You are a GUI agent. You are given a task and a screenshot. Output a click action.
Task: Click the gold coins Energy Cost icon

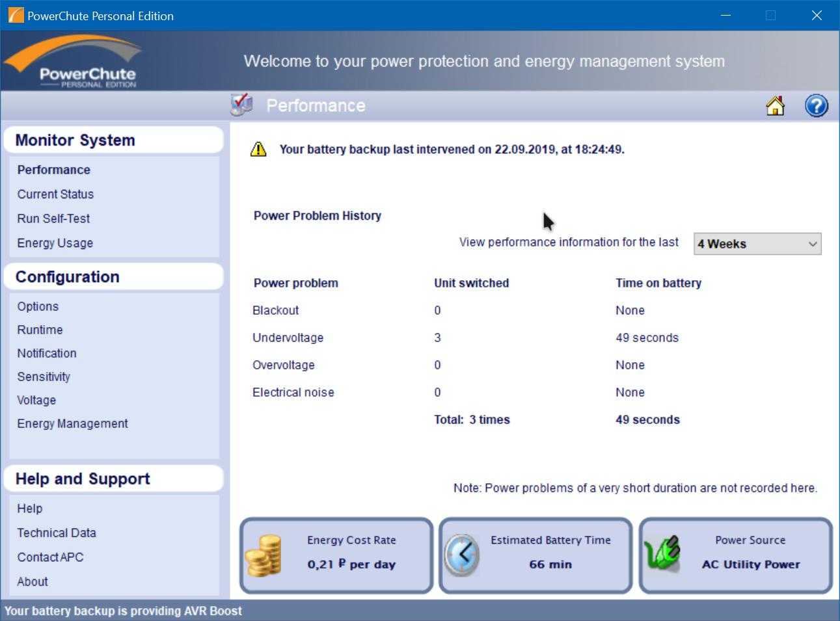[264, 555]
